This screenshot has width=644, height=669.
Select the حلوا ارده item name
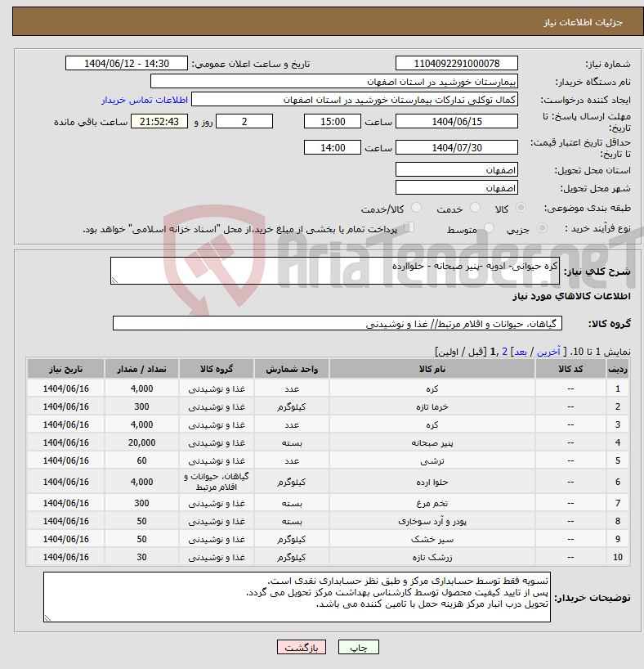coord(432,483)
